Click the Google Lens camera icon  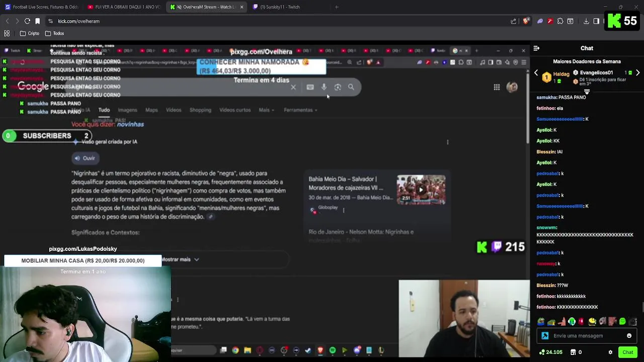[338, 87]
